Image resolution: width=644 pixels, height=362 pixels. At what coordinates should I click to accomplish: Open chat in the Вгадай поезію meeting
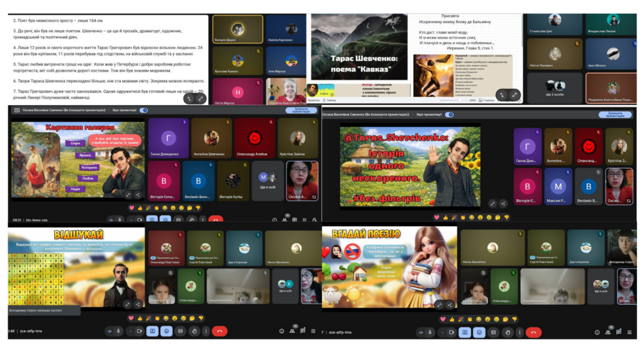point(619,332)
